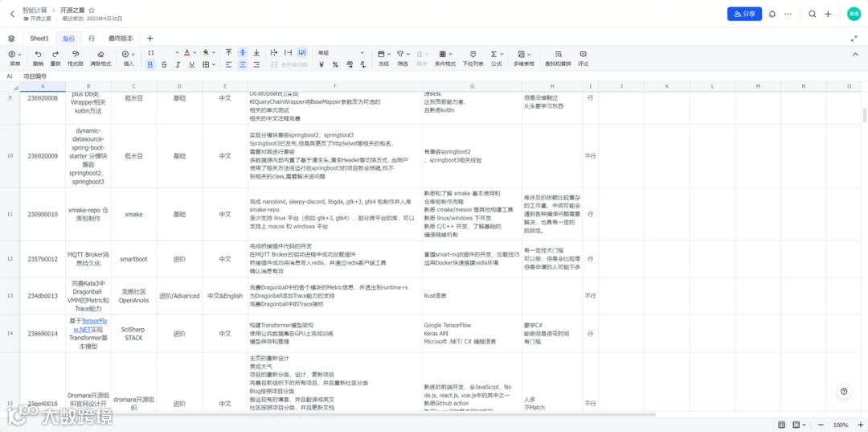
Task: Select column F header
Action: pyautogui.click(x=335, y=86)
